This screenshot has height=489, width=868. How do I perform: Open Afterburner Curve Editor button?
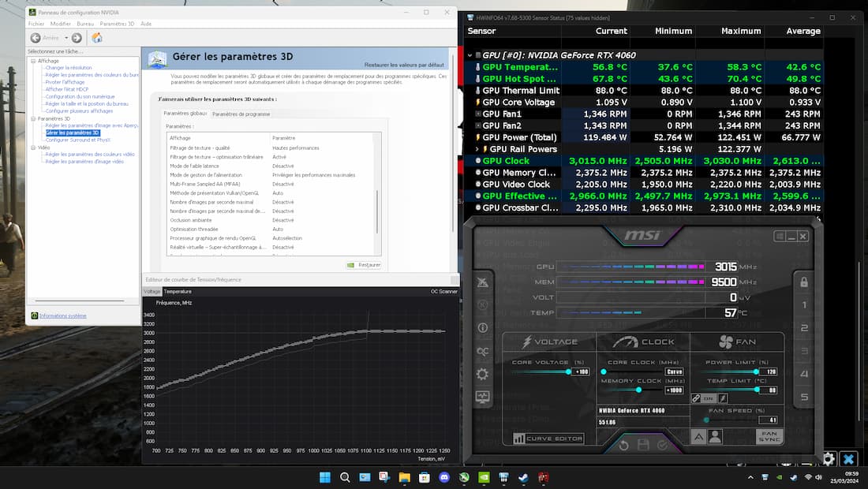point(548,439)
